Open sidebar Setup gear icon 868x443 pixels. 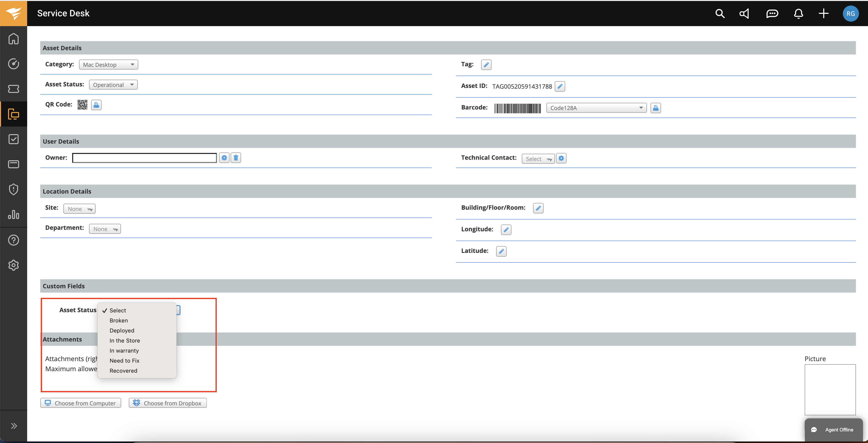(x=14, y=265)
